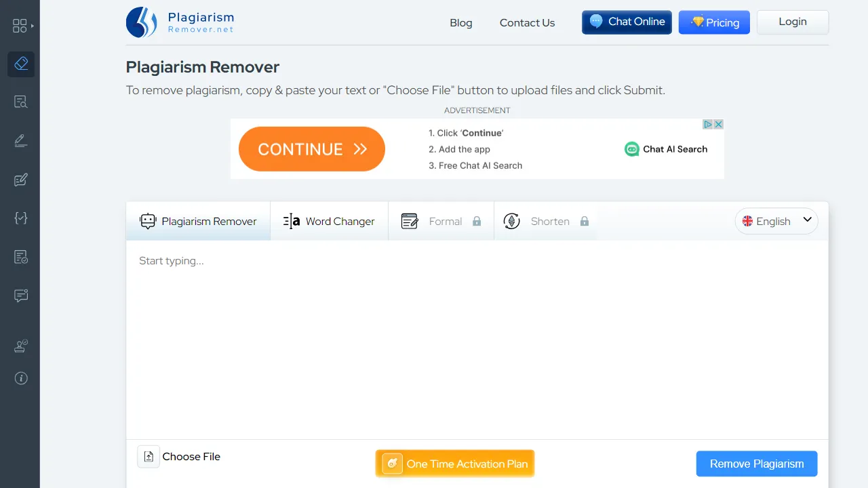Close the advertisement with the X icon
This screenshot has width=868, height=488.
(718, 124)
